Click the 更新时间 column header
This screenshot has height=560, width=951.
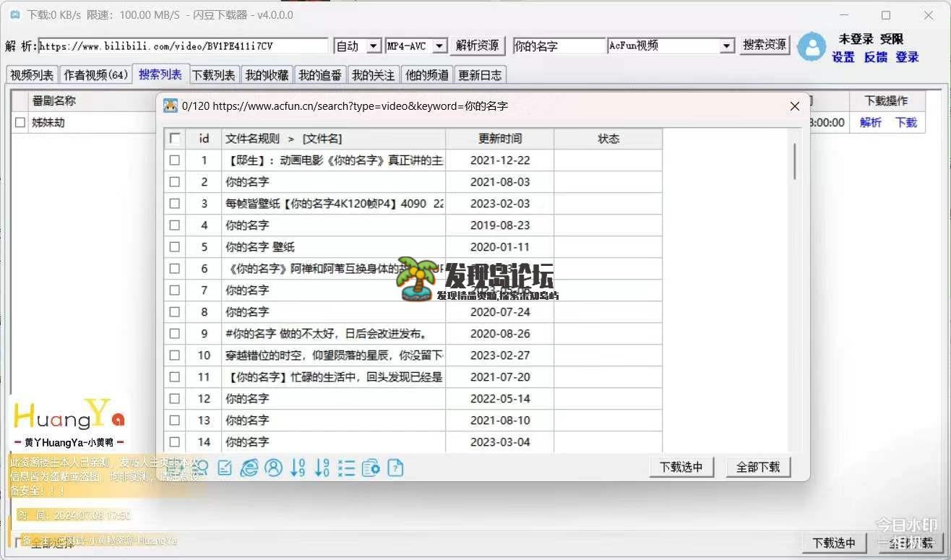(500, 139)
